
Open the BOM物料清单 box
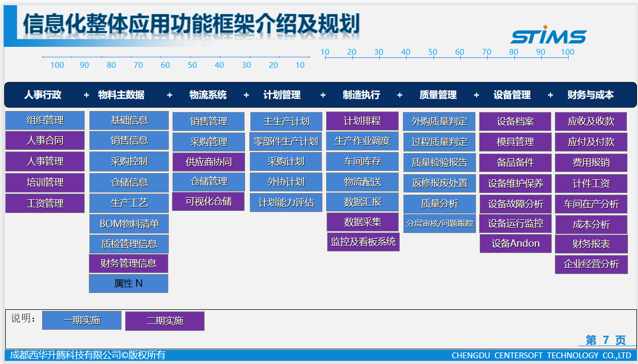pos(129,224)
